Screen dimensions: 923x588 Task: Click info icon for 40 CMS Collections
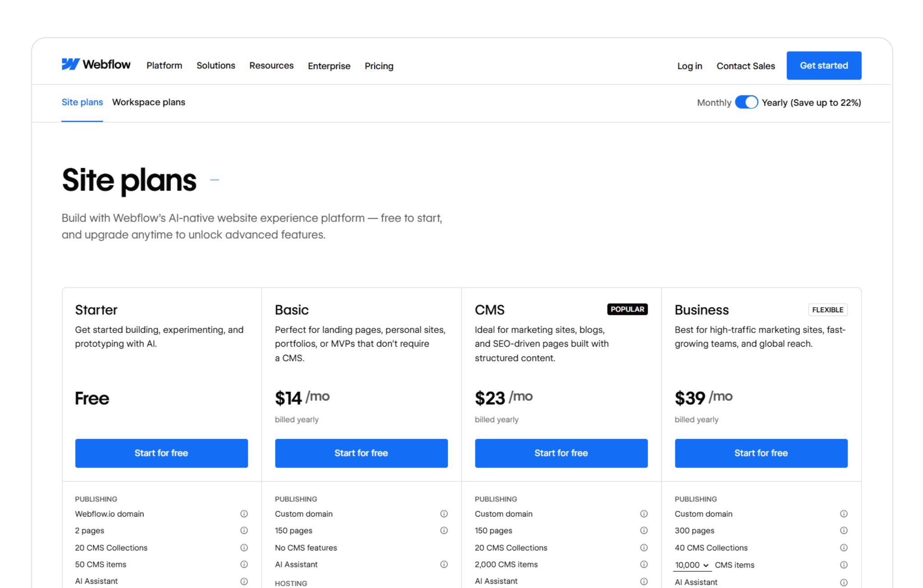pyautogui.click(x=844, y=547)
